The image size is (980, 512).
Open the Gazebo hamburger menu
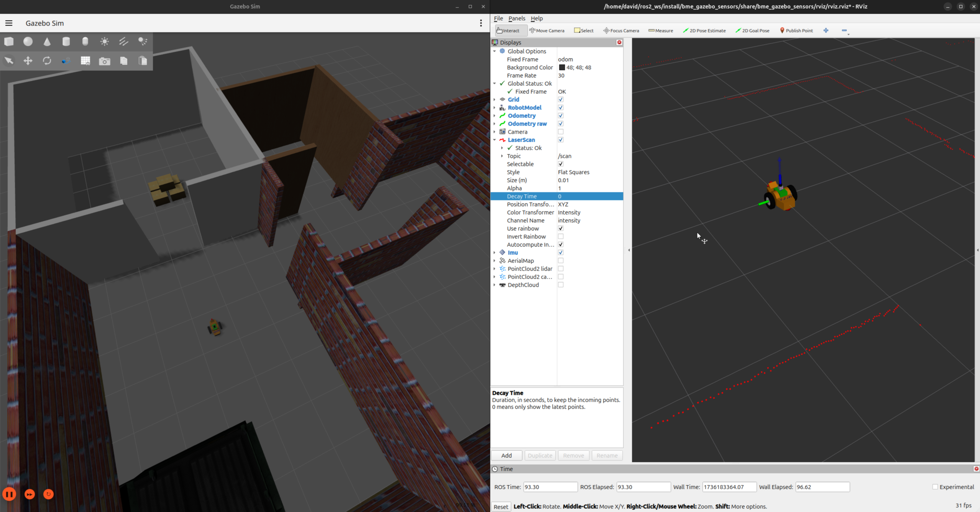pos(9,23)
